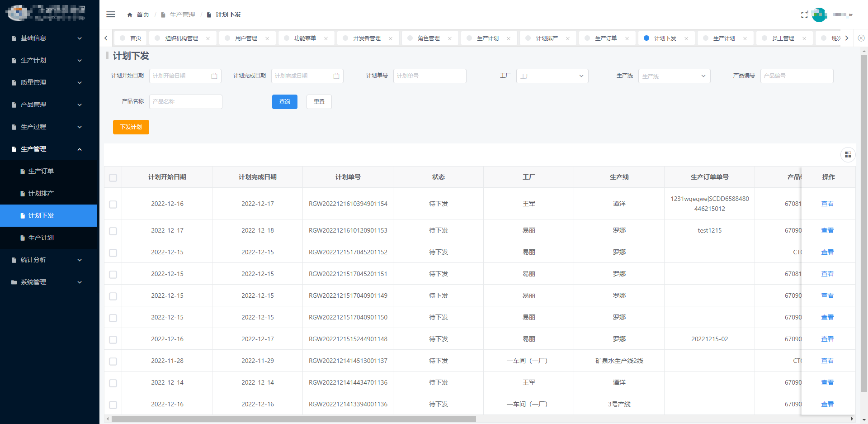Check the row RGW2022121515244901148
The height and width of the screenshot is (424, 868).
click(x=113, y=339)
